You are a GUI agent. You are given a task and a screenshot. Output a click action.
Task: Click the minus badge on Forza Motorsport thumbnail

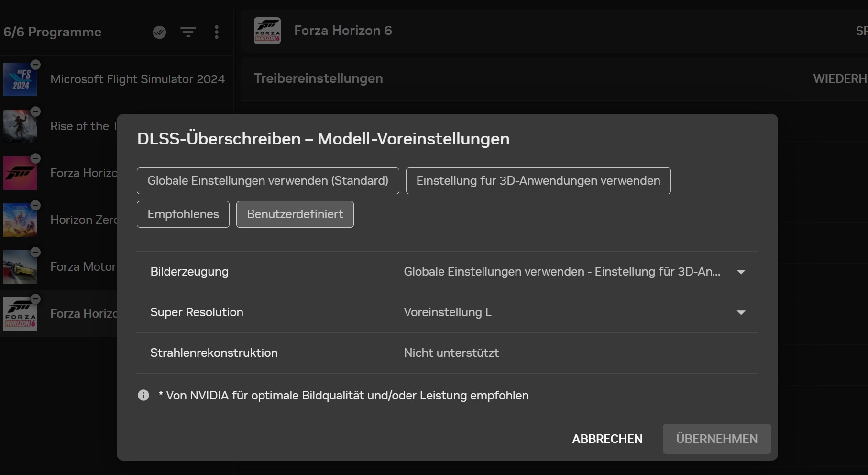click(x=35, y=252)
